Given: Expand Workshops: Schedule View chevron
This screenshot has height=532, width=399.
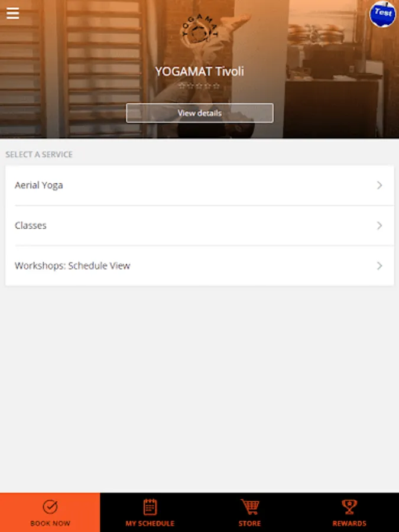Looking at the screenshot, I should pos(379,265).
